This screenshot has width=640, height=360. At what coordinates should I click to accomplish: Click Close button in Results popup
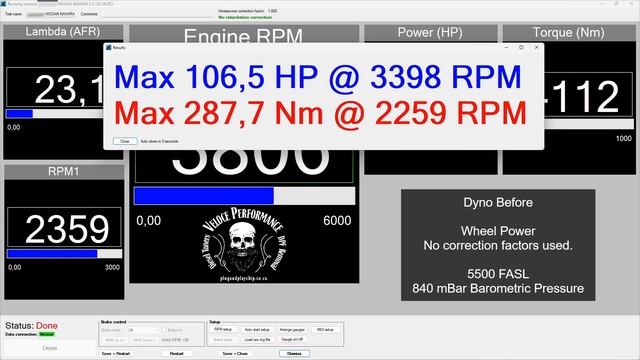[125, 141]
